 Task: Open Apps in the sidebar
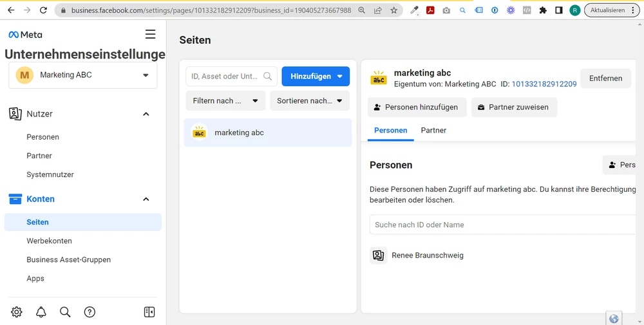point(35,279)
